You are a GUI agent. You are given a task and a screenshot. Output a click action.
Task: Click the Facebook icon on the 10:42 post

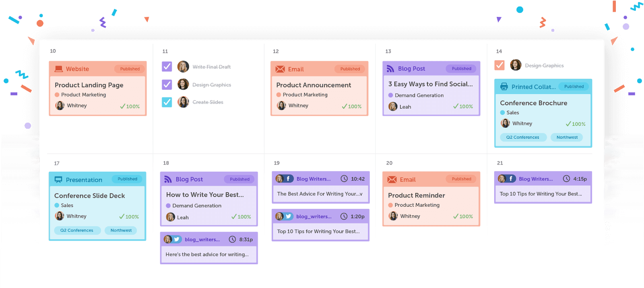(x=288, y=179)
